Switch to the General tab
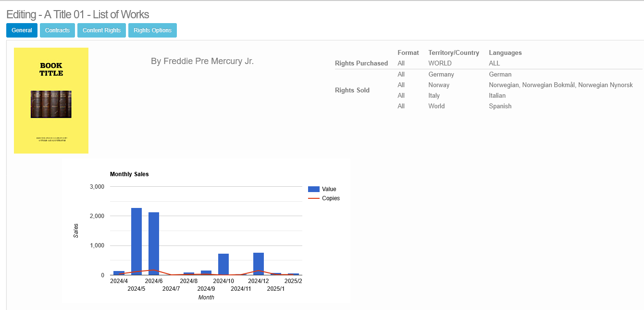This screenshot has height=310, width=644. coord(22,30)
